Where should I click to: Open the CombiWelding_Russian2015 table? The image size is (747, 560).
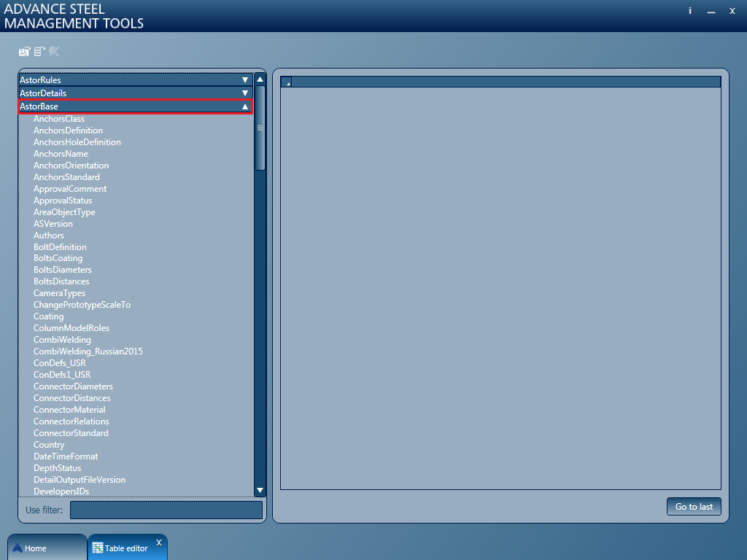point(88,351)
